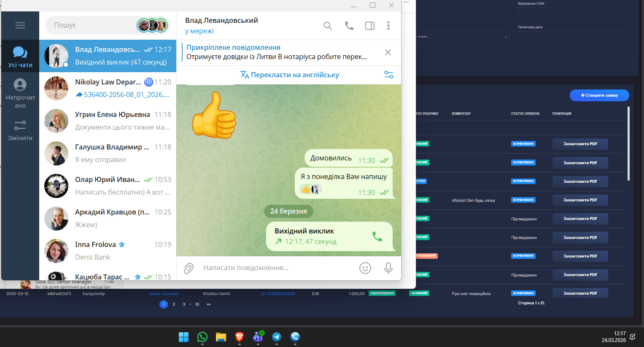This screenshot has height=347, width=644.
Task: Open the chat with Угрин Елена Юрьевна
Action: coord(108,121)
